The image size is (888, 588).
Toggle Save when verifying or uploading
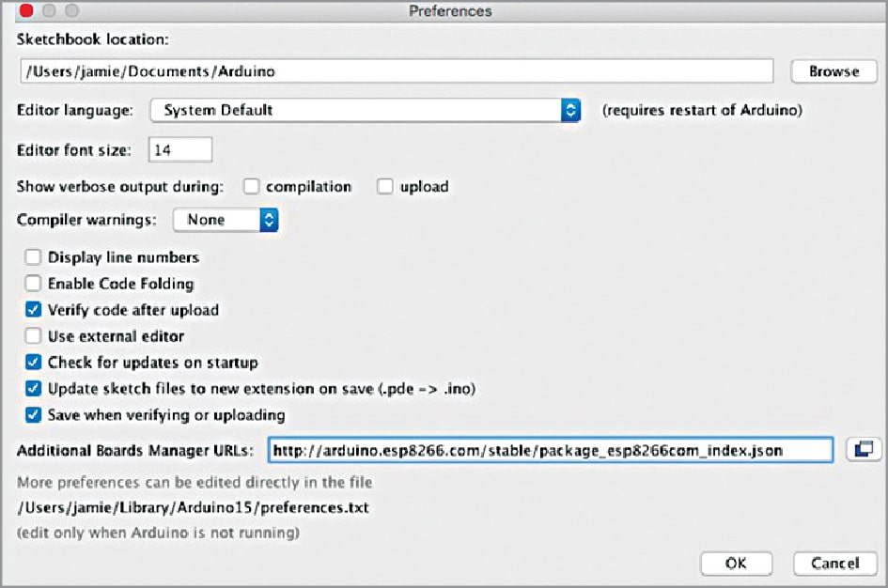(x=33, y=415)
